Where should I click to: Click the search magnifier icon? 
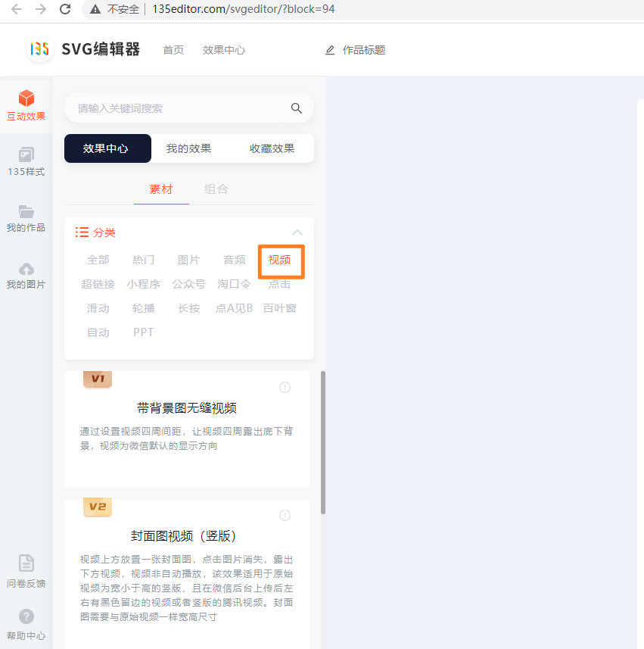tap(297, 108)
